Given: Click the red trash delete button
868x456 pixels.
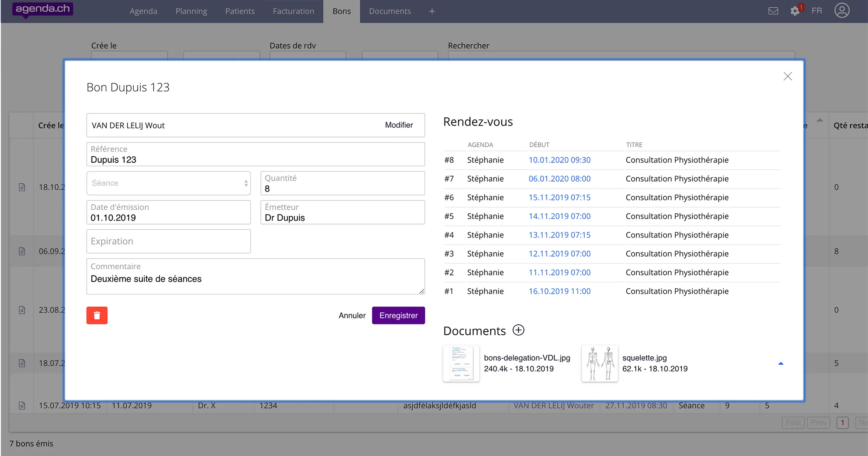Looking at the screenshot, I should (97, 315).
